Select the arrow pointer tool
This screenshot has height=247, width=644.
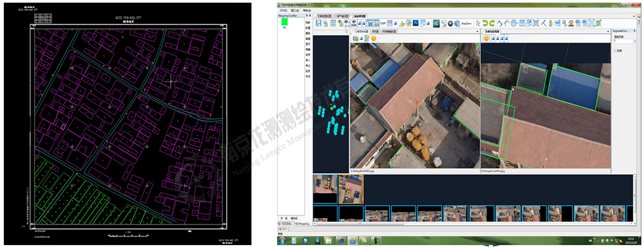[478, 23]
